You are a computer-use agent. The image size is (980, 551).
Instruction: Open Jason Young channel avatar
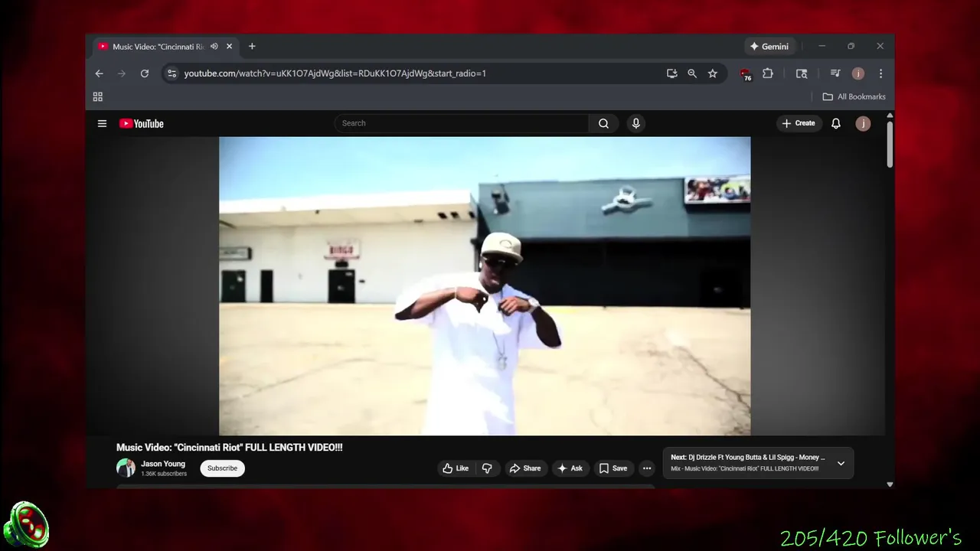126,468
